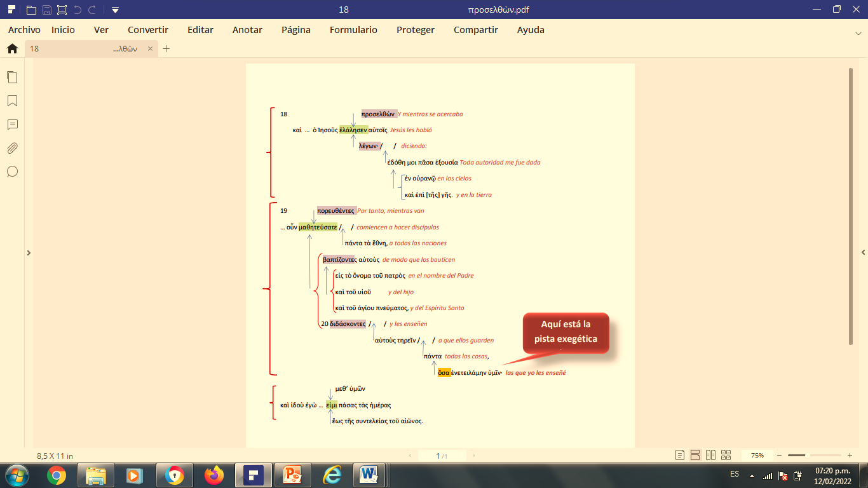Switch to single page view mode
Screen dimensions: 868x488
click(x=680, y=455)
